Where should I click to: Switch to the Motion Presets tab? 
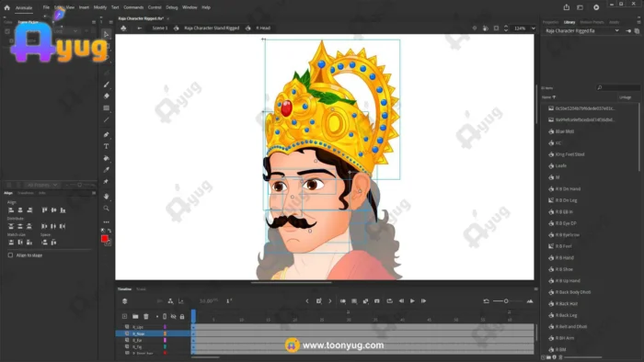click(x=592, y=22)
